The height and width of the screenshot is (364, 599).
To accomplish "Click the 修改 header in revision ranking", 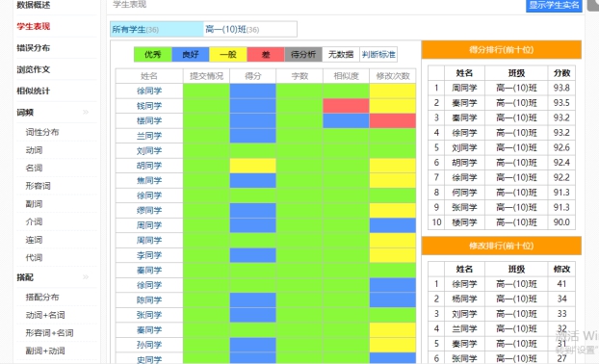I will [x=561, y=269].
